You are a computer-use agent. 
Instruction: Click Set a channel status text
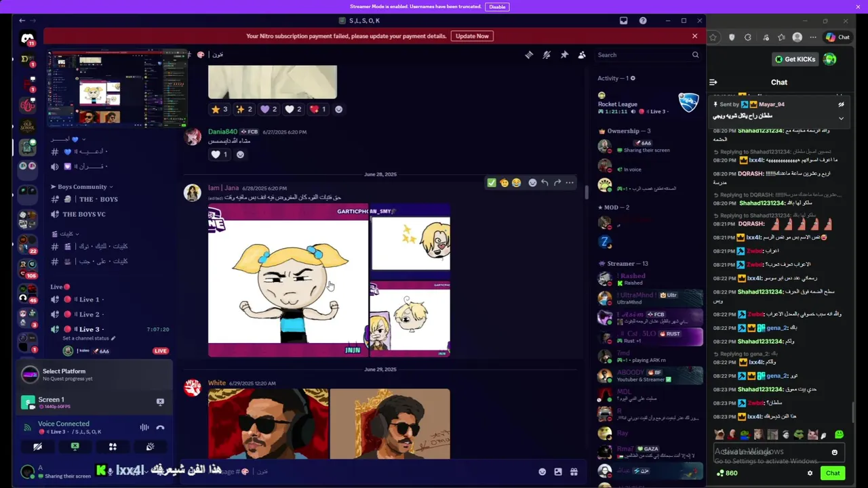[89, 338]
